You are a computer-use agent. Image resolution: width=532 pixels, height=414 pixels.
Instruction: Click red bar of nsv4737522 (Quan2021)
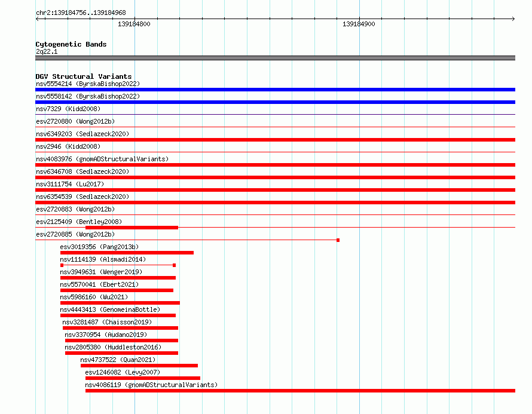point(139,366)
